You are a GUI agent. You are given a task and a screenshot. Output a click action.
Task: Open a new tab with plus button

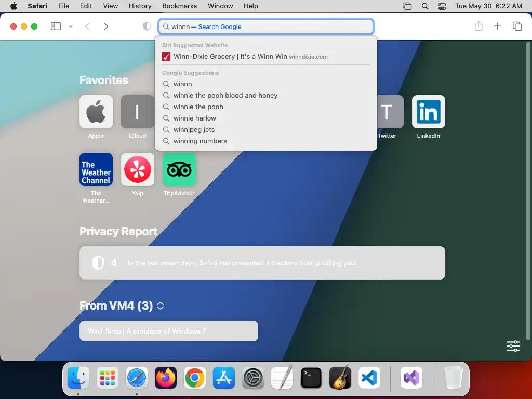coord(497,26)
